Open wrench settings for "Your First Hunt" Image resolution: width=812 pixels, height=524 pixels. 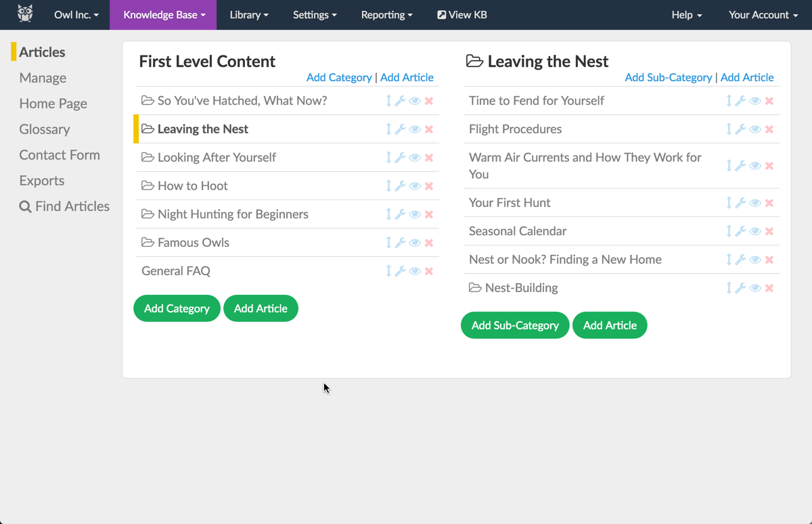741,202
